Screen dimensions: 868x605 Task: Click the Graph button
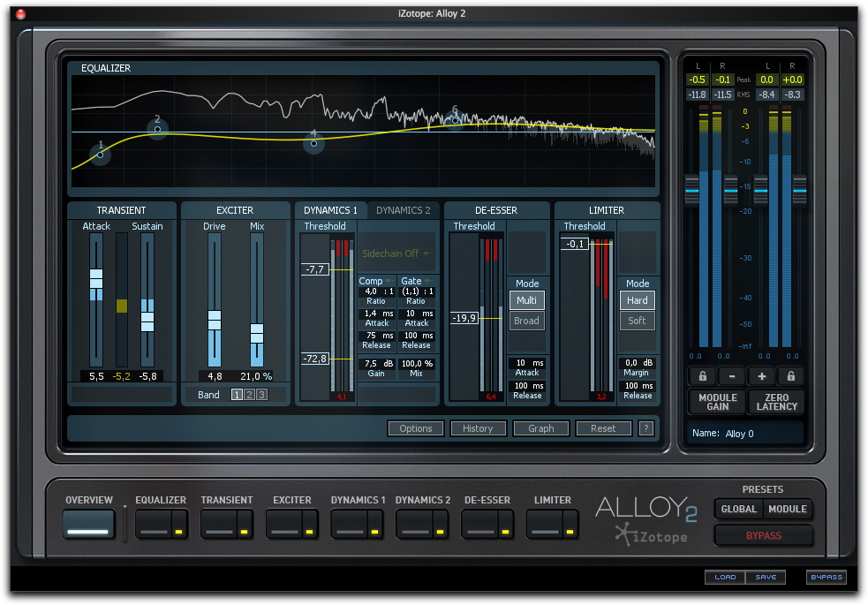[x=540, y=428]
